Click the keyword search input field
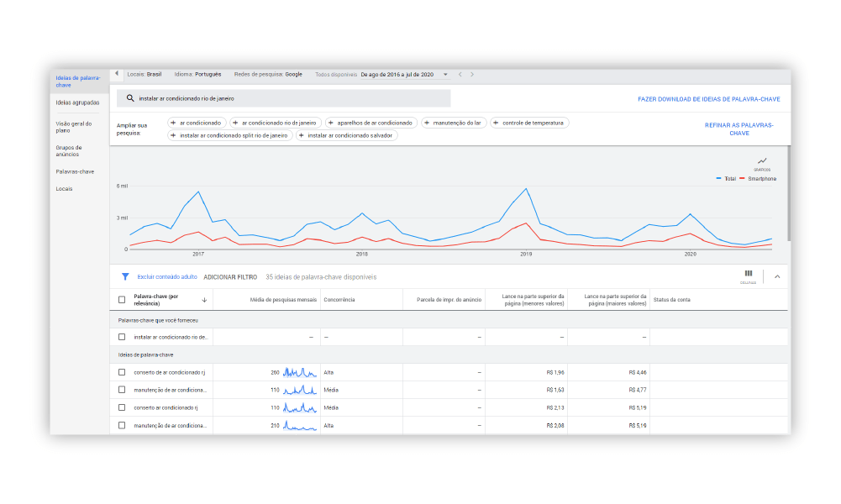841x504 pixels. tap(284, 98)
